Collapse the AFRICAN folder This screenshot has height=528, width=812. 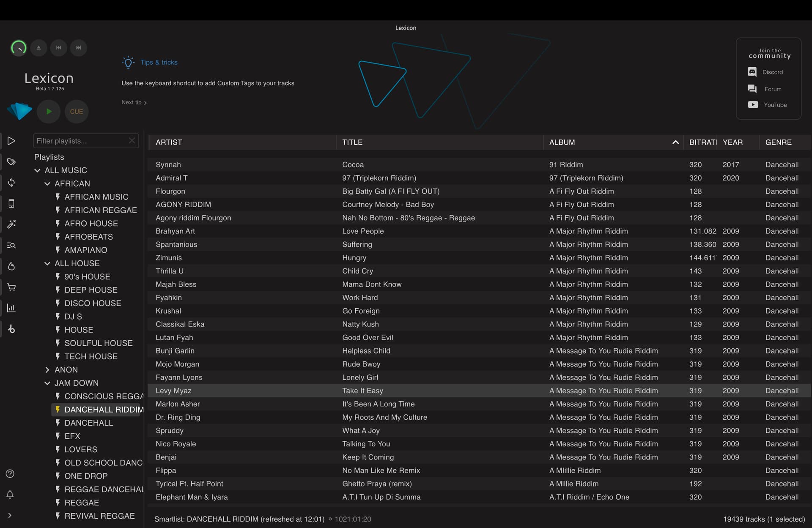click(47, 183)
